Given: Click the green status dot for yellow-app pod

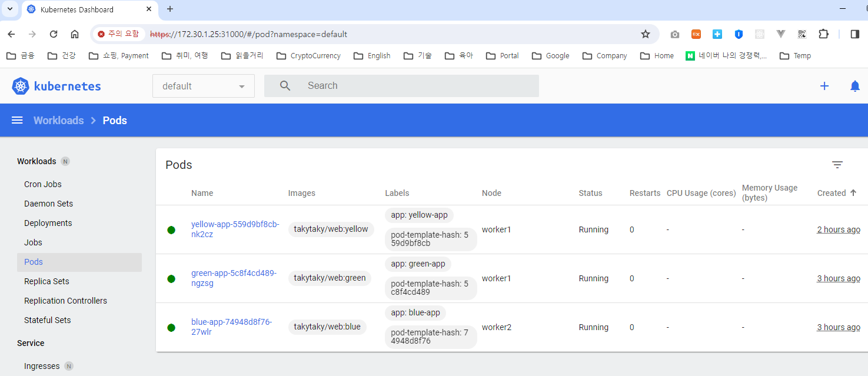Looking at the screenshot, I should point(171,230).
